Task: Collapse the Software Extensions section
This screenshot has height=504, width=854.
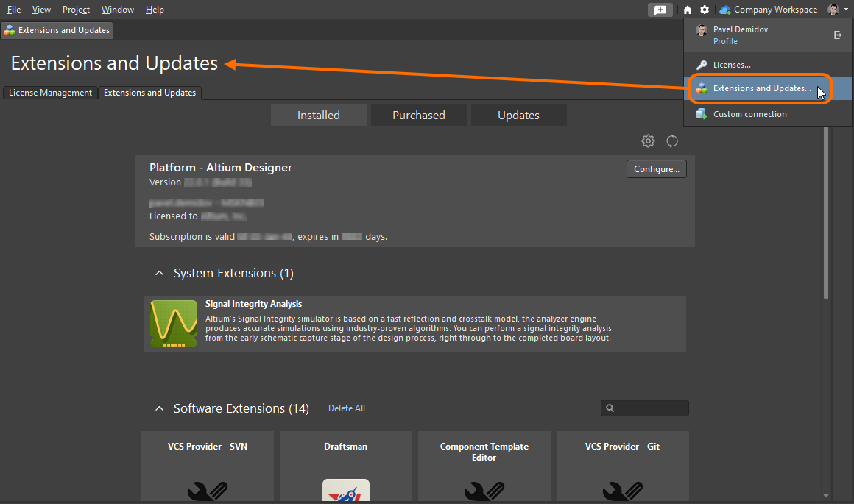Action: (x=159, y=408)
